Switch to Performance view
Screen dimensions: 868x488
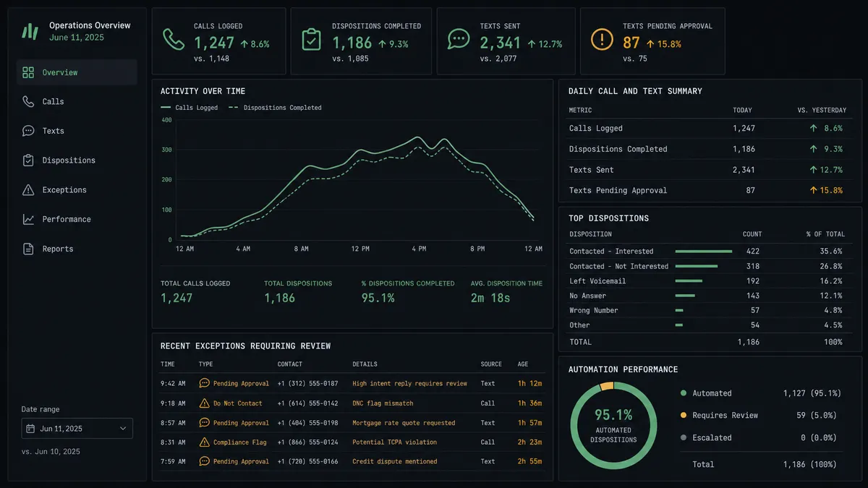point(77,219)
